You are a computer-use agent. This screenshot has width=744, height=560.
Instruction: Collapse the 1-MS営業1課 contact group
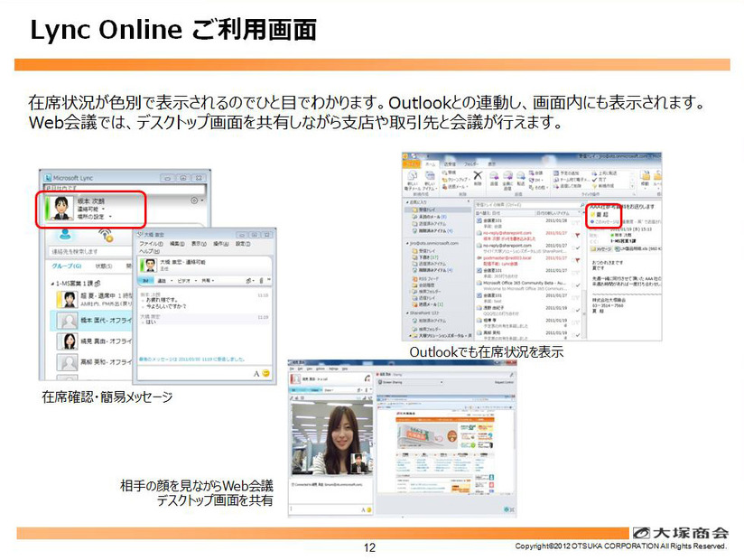[x=52, y=284]
